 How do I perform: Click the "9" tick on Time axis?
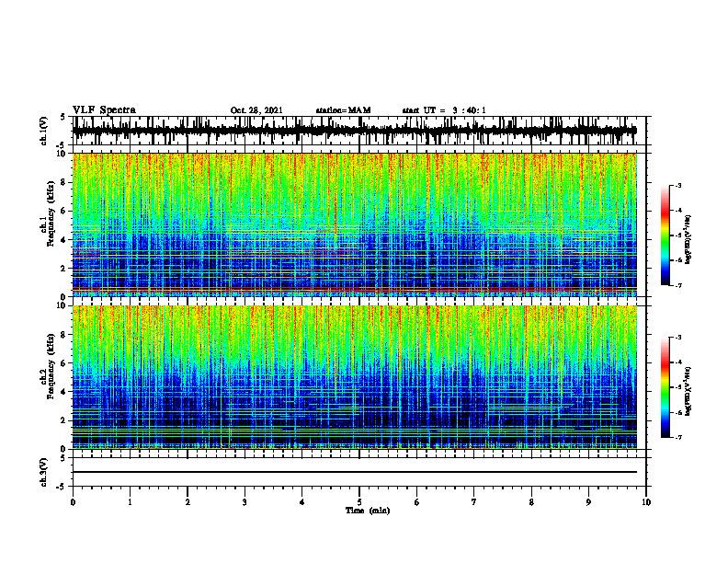coord(588,502)
